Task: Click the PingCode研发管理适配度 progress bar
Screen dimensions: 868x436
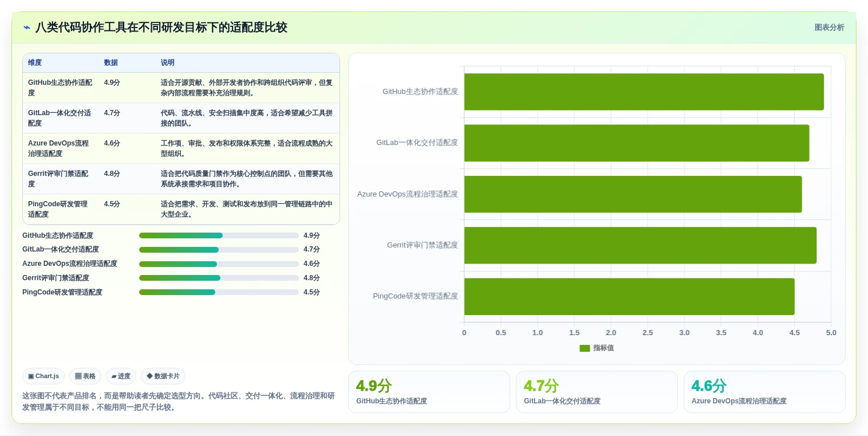Action: pos(219,292)
